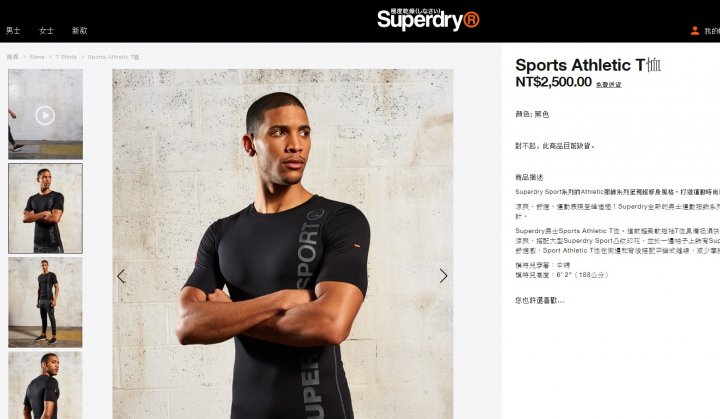The width and height of the screenshot is (720, 419).
Task: Select the crossed-arms front view thumbnail
Action: point(45,208)
